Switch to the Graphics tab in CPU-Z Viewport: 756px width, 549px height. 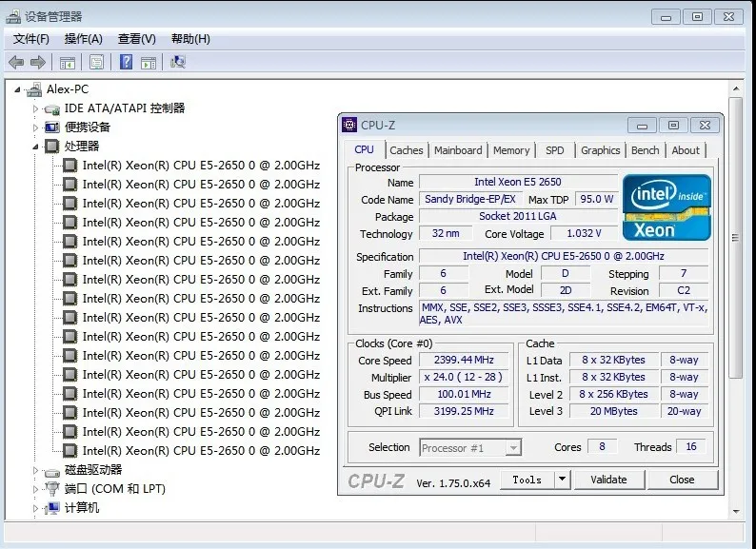point(600,150)
